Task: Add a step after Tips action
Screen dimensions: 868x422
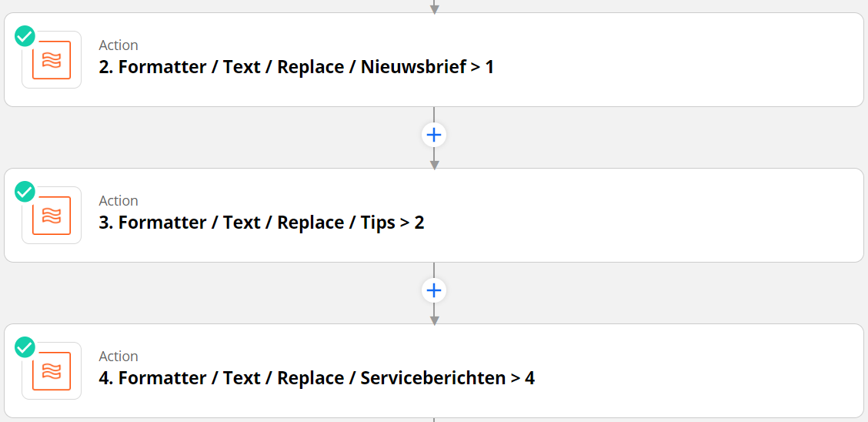Action: [x=434, y=290]
